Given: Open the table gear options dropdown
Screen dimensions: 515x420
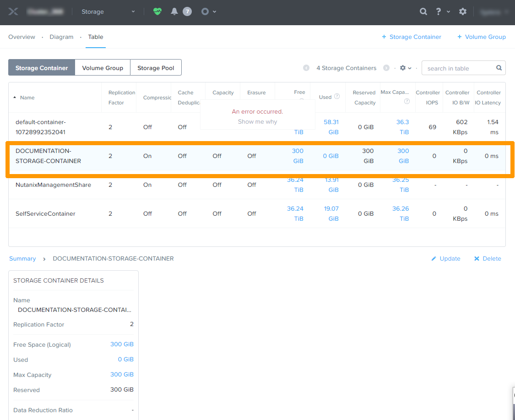Looking at the screenshot, I should (406, 68).
